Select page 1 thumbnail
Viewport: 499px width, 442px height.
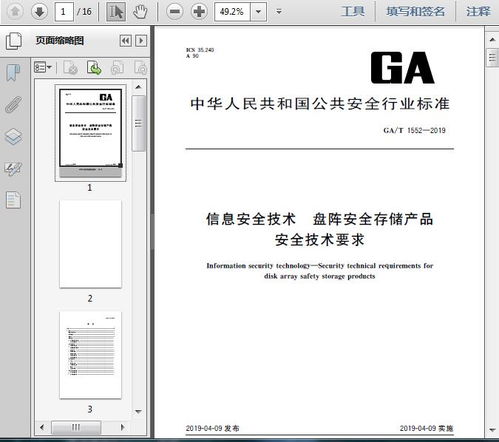(90, 133)
